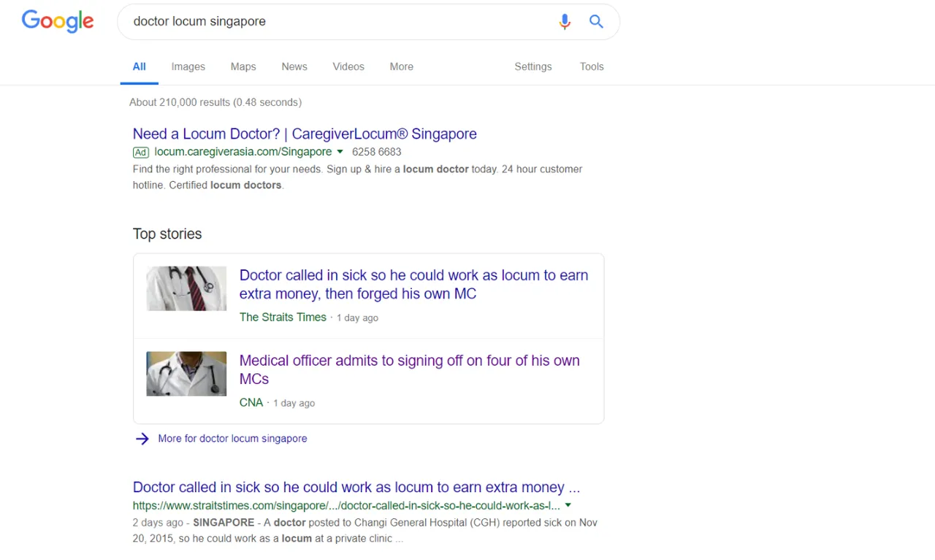This screenshot has width=935, height=560.
Task: Open Straits Times top story about forged MC
Action: 413,285
